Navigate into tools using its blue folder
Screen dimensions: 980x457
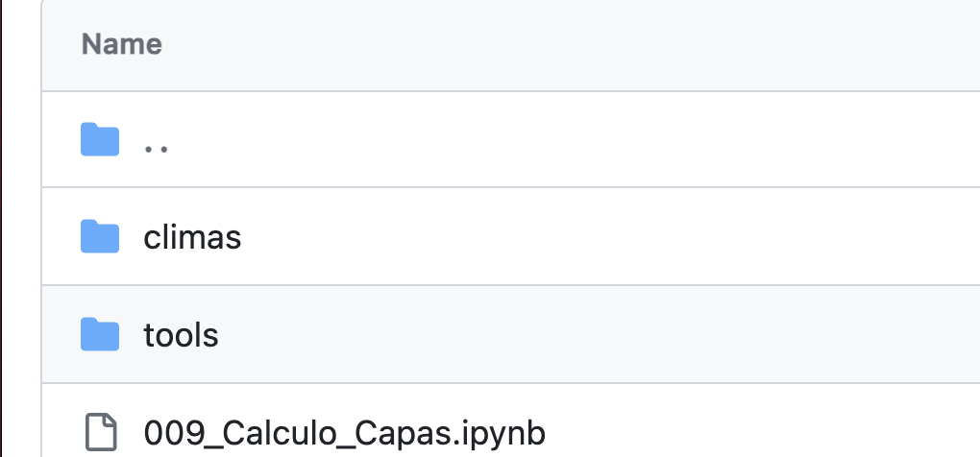(100, 334)
